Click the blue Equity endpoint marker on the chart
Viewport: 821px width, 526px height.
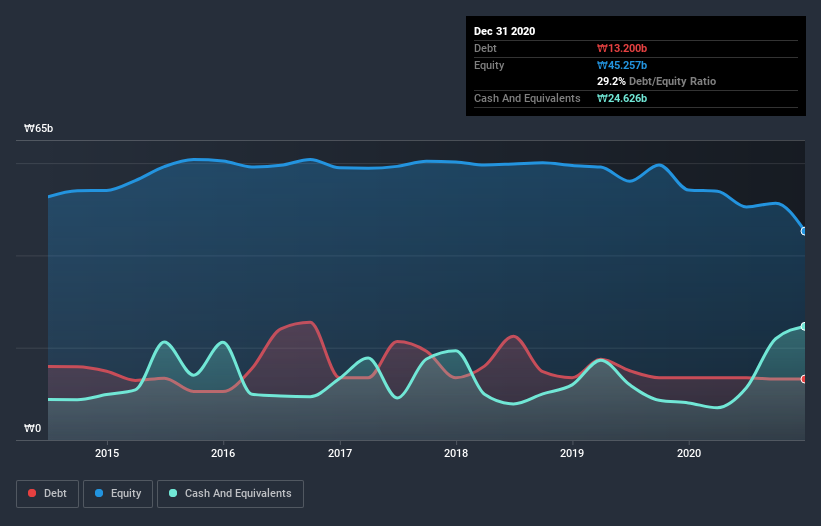click(x=804, y=231)
